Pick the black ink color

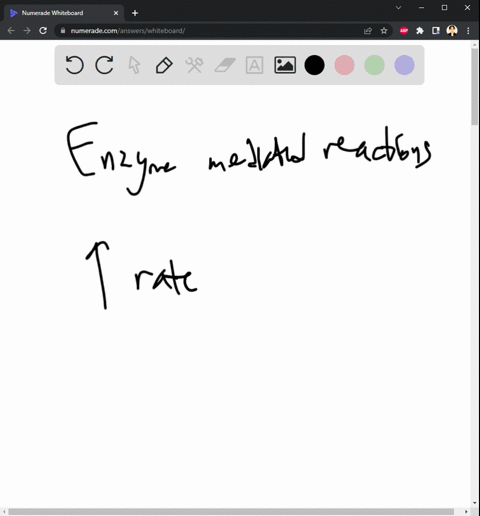click(x=314, y=65)
